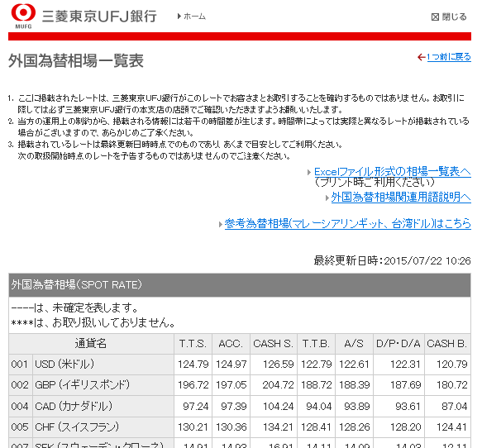
Task: Click the triangle beside the Excel link
Action: (309, 173)
